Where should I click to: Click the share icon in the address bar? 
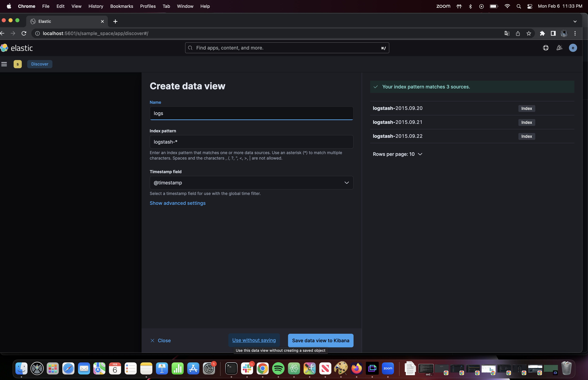(x=518, y=33)
